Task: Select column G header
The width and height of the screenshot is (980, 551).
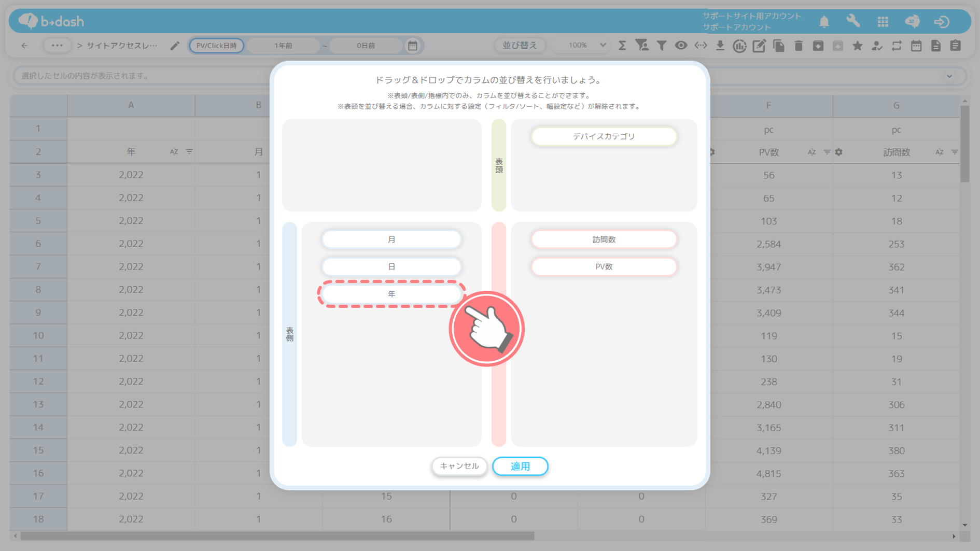Action: (897, 105)
